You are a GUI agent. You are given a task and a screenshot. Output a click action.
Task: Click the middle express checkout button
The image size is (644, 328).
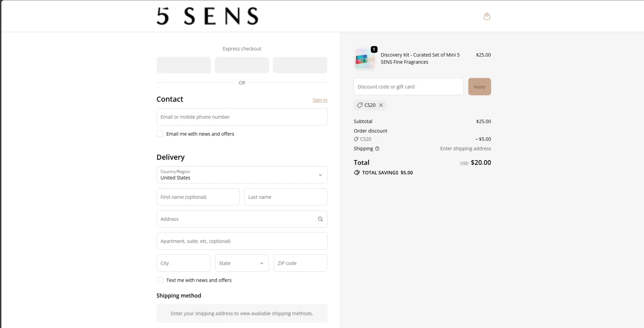[x=242, y=65]
